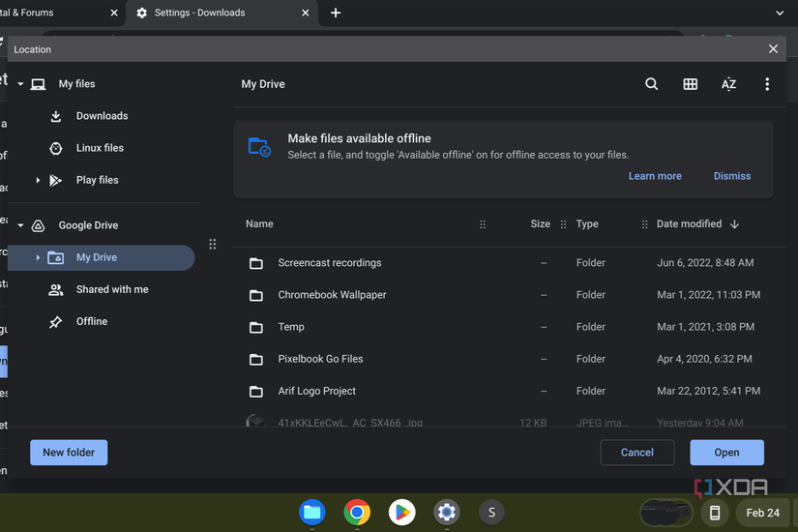The height and width of the screenshot is (532, 798).
Task: Open the AZ sort options
Action: tap(728, 84)
